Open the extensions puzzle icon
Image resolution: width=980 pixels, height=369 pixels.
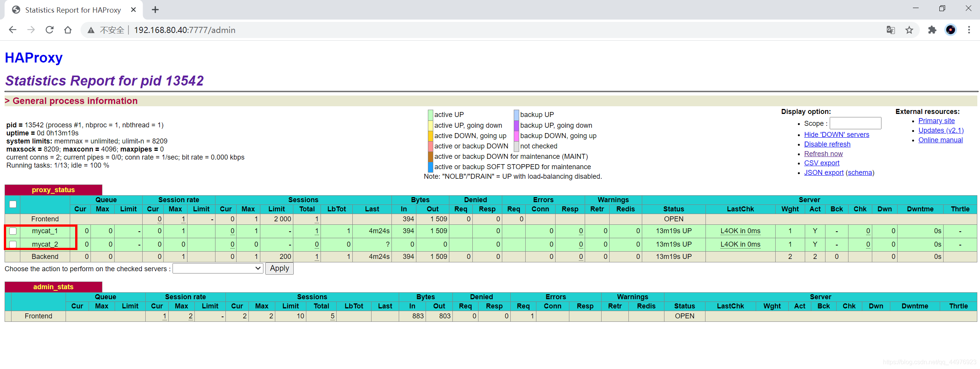coord(932,30)
